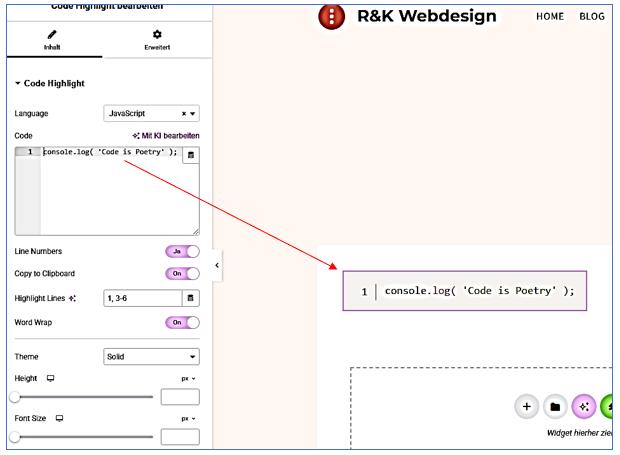Click AI sparkle icon beside Highlight Lines
The image size is (620, 455).
(72, 299)
